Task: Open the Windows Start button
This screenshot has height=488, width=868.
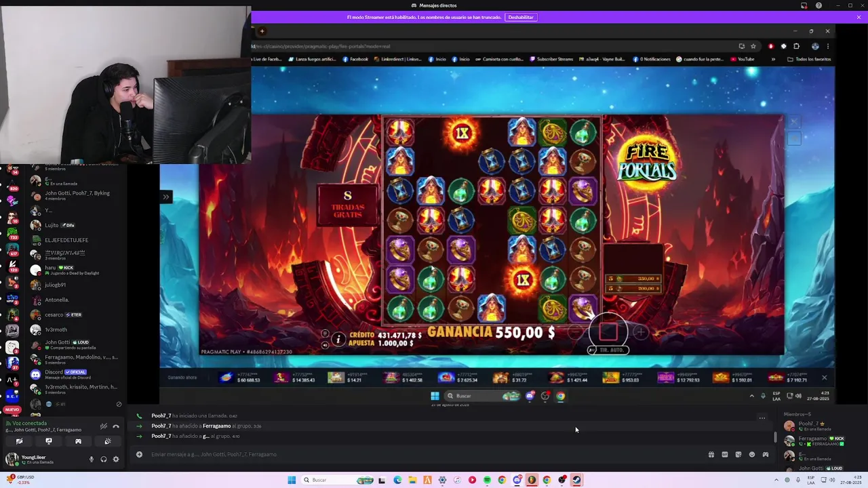Action: coord(292,480)
